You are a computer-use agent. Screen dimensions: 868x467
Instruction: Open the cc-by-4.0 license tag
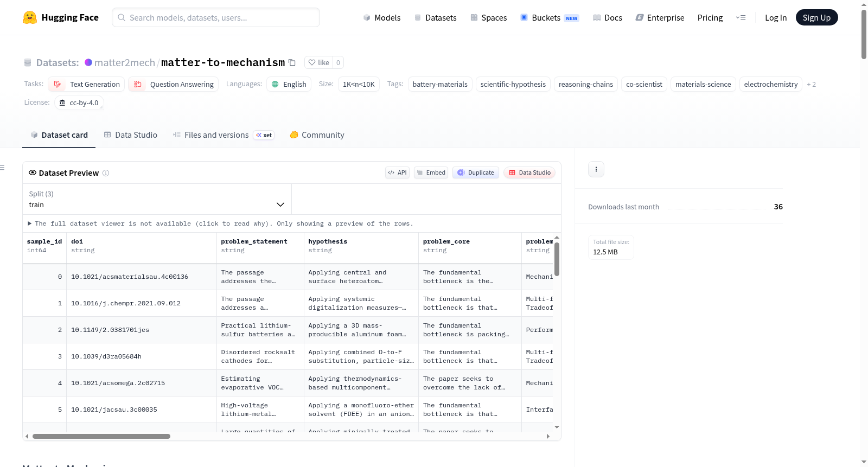pos(79,103)
